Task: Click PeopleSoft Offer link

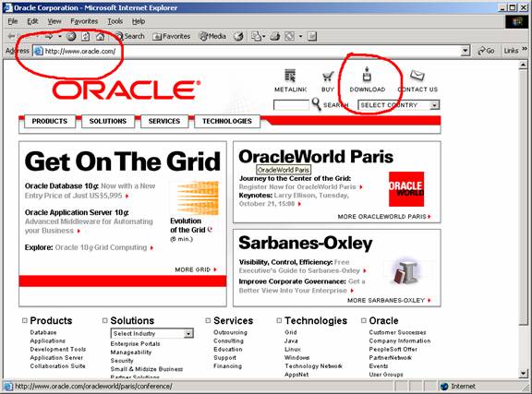Action: pos(393,349)
